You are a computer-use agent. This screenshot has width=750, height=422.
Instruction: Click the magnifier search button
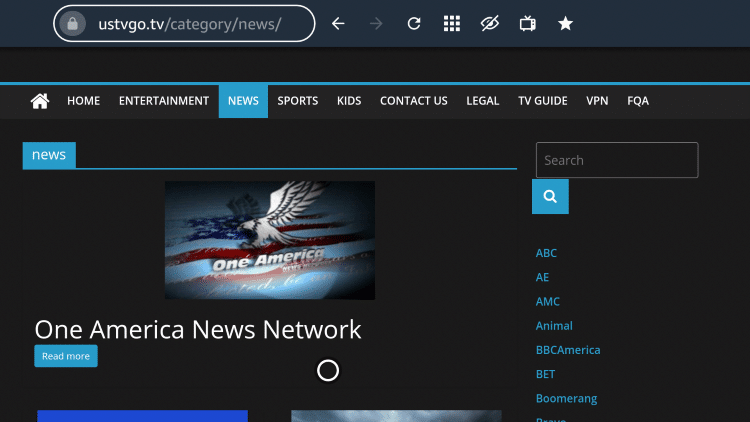550,197
